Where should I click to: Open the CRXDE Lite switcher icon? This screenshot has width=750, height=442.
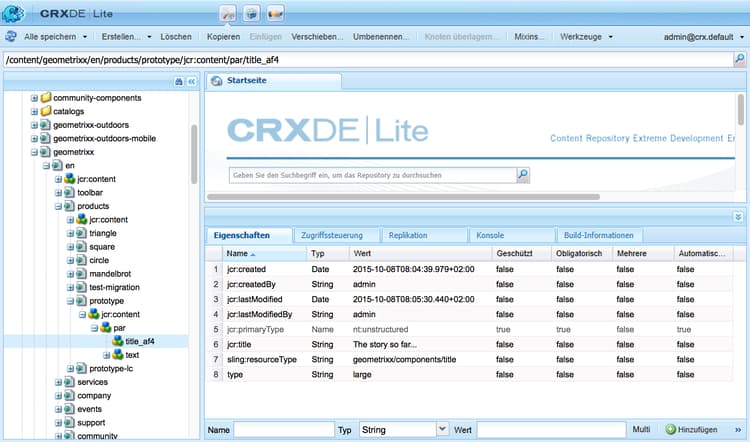[x=228, y=13]
